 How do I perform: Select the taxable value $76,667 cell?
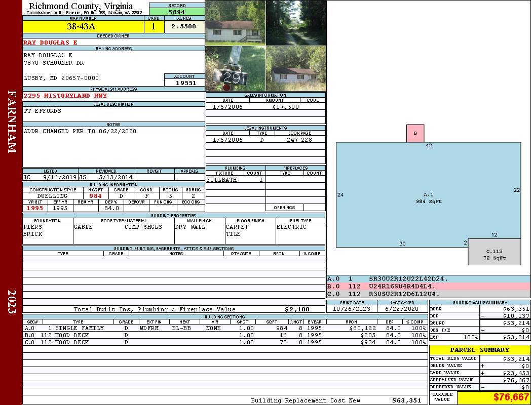coord(493,397)
